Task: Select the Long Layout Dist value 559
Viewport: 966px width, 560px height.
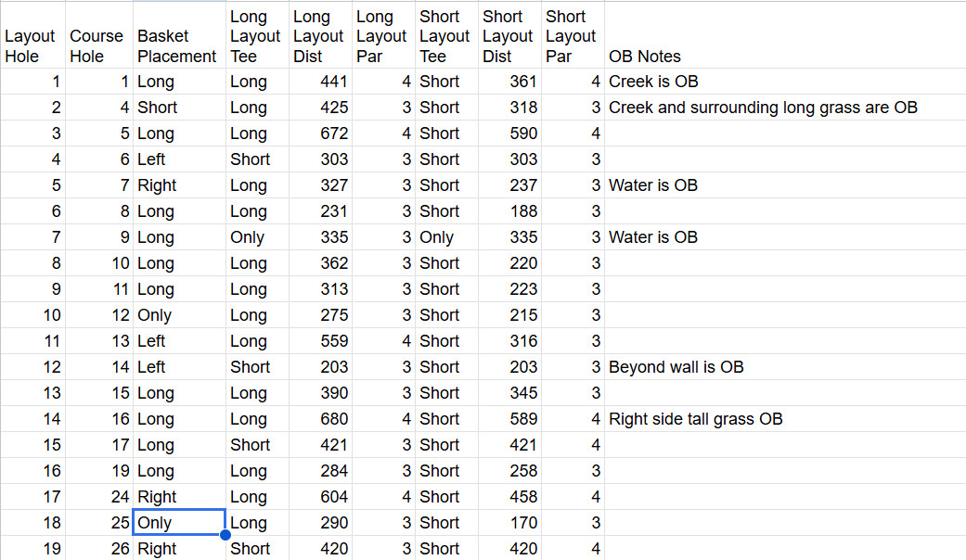Action: [x=320, y=341]
